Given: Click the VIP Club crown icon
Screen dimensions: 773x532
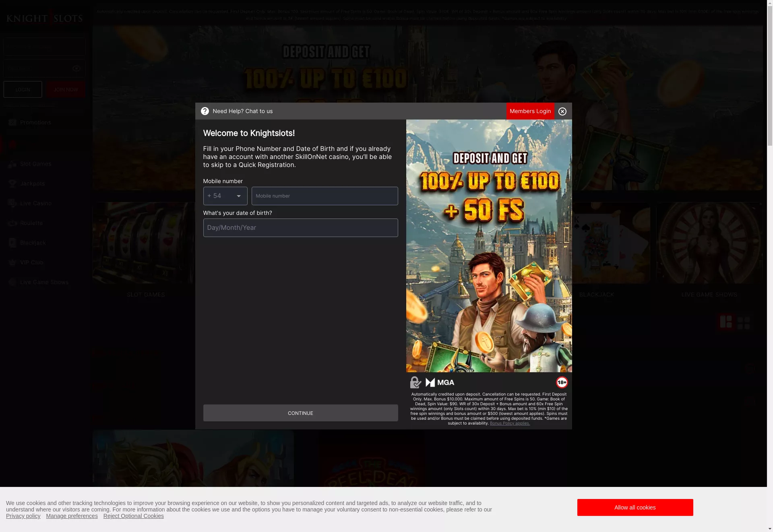Looking at the screenshot, I should tap(12, 262).
